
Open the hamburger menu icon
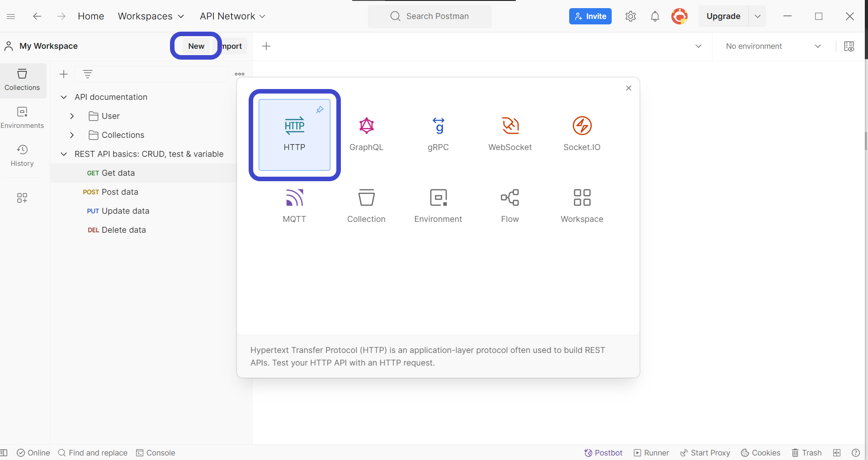[x=11, y=16]
